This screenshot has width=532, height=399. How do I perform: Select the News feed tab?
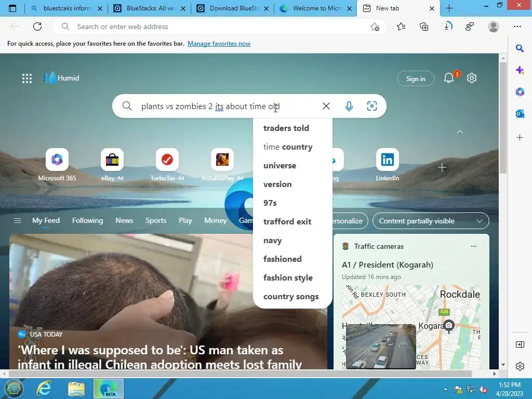(124, 220)
